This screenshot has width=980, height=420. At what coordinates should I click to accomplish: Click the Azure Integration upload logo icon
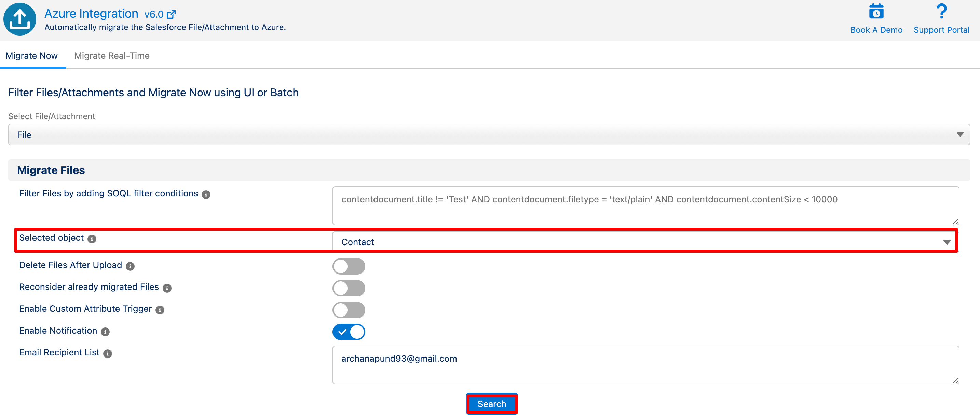tap(20, 19)
